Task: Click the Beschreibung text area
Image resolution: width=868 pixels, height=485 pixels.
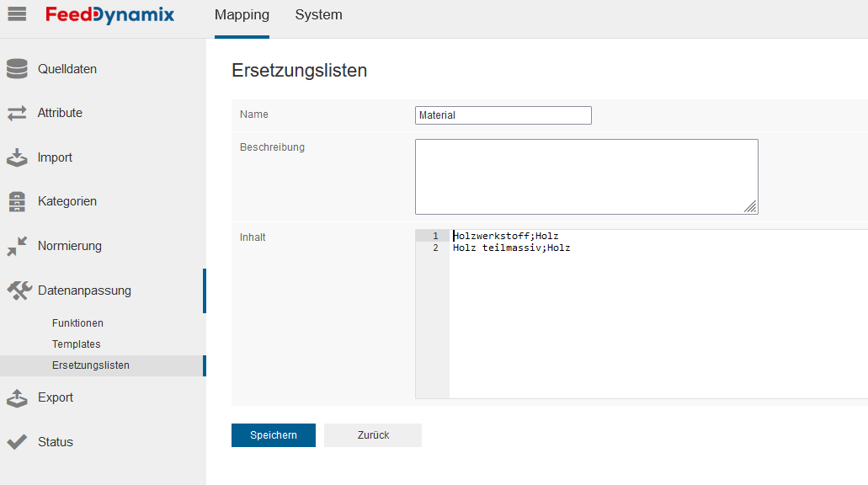Action: (x=587, y=177)
